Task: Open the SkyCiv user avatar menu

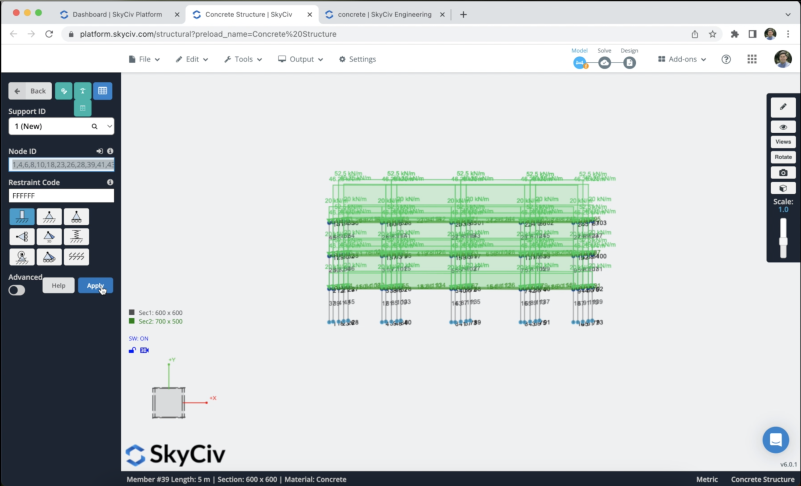Action: click(x=783, y=59)
